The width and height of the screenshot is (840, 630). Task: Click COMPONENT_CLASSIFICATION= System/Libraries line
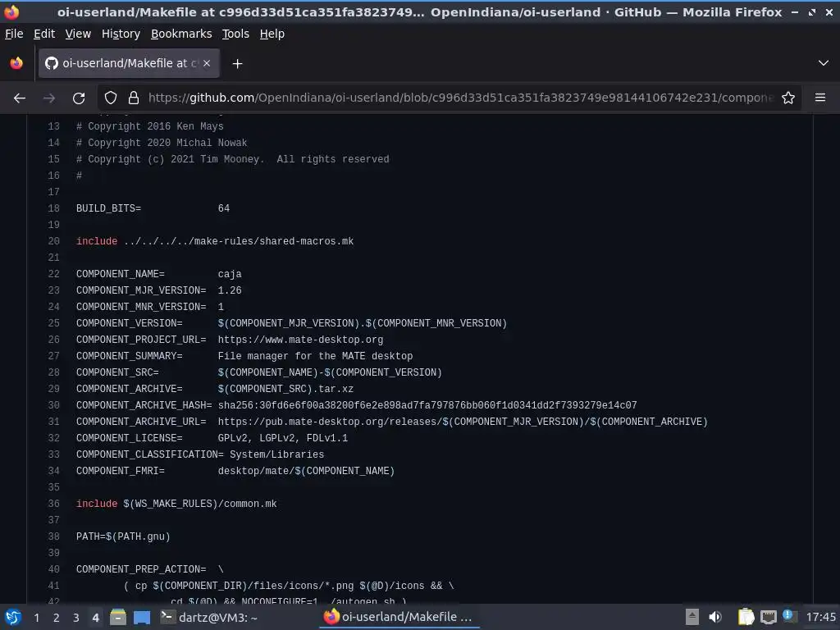point(200,454)
